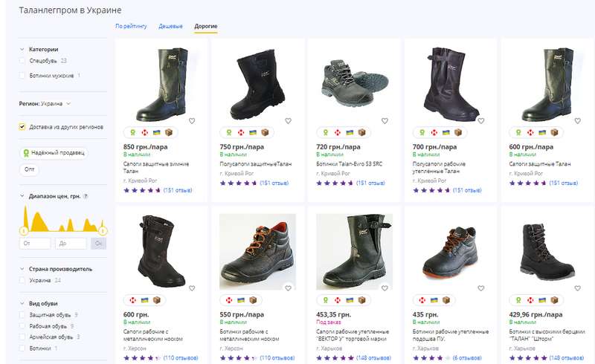Click heart on 435 грн boots card
The image size is (595, 364).
click(480, 287)
